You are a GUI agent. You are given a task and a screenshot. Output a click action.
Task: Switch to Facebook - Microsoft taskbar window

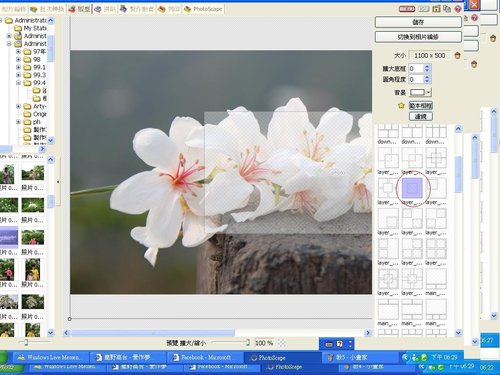(205, 357)
